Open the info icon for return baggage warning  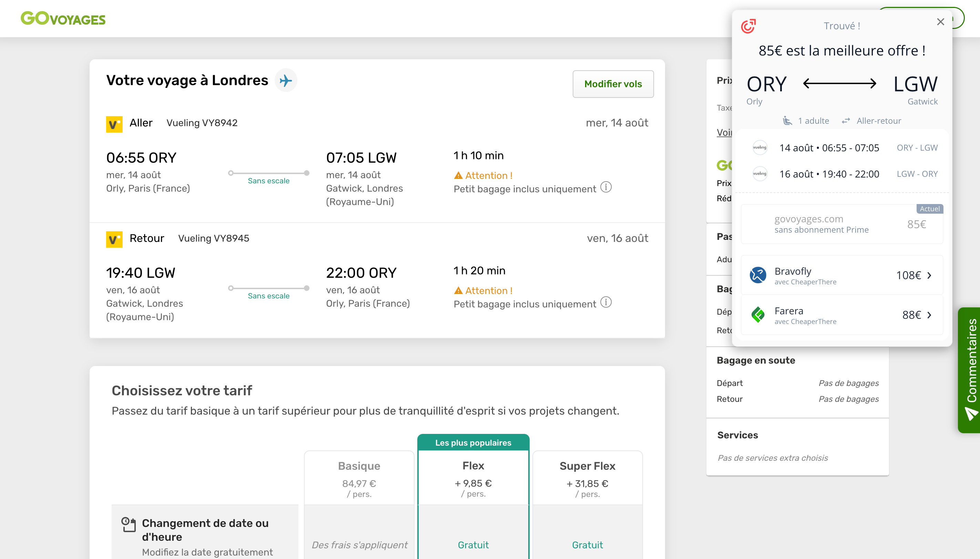606,303
